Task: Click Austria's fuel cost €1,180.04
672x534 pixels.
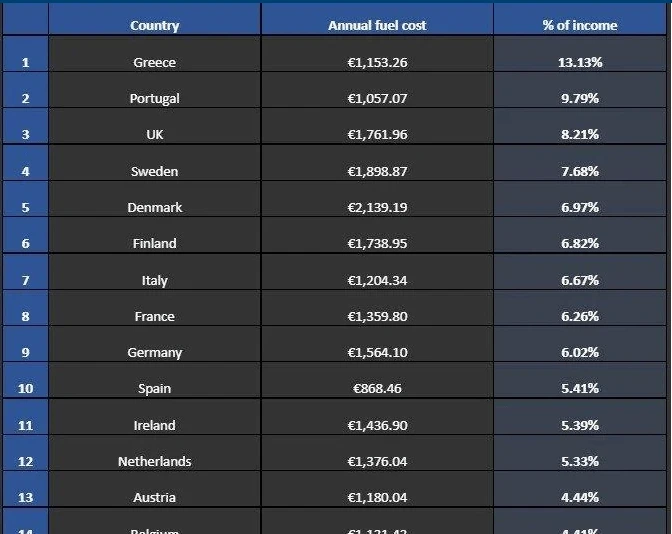Action: pyautogui.click(x=377, y=497)
